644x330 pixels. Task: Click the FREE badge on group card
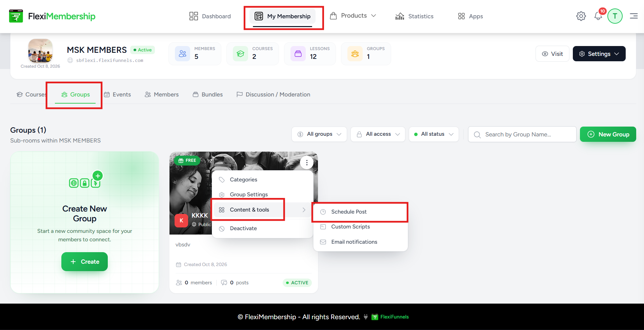pyautogui.click(x=187, y=160)
